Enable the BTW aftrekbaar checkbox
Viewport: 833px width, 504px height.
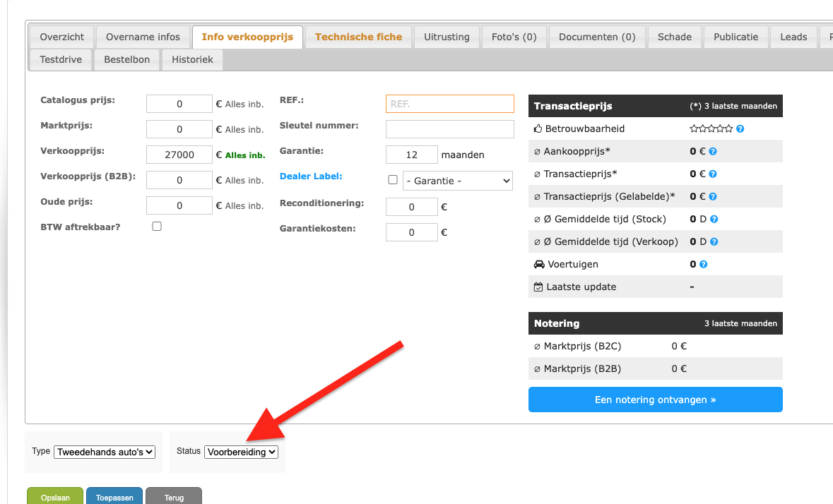pos(157,227)
